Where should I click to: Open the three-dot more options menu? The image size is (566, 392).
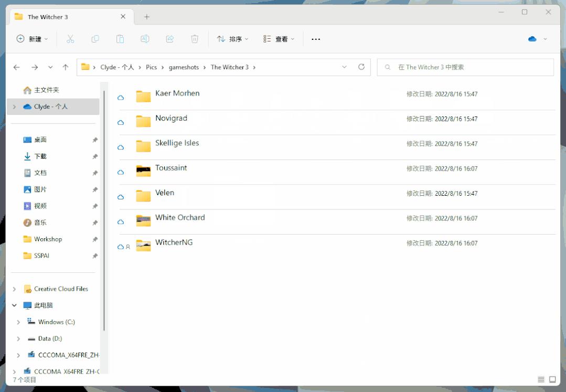[x=316, y=39]
